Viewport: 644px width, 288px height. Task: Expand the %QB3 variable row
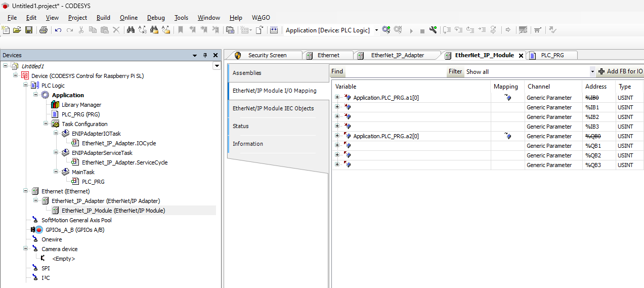pyautogui.click(x=337, y=164)
